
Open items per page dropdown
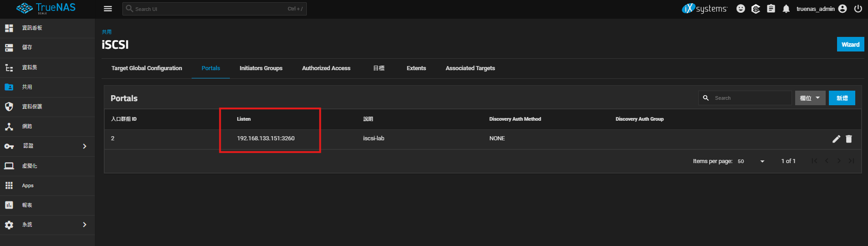(751, 161)
